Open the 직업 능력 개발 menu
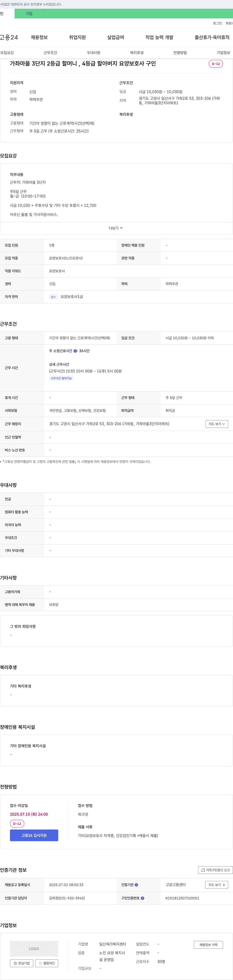Screen dimensions: 233x980 (x=159, y=37)
